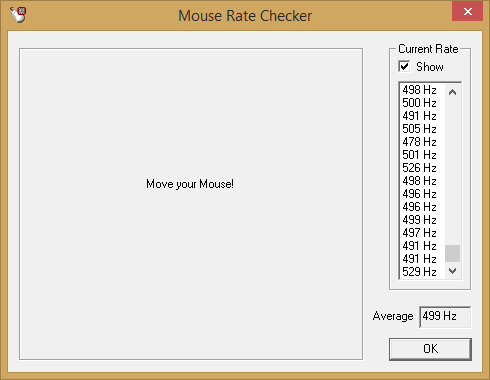Click the rate list scrollbar thumb

pos(452,253)
